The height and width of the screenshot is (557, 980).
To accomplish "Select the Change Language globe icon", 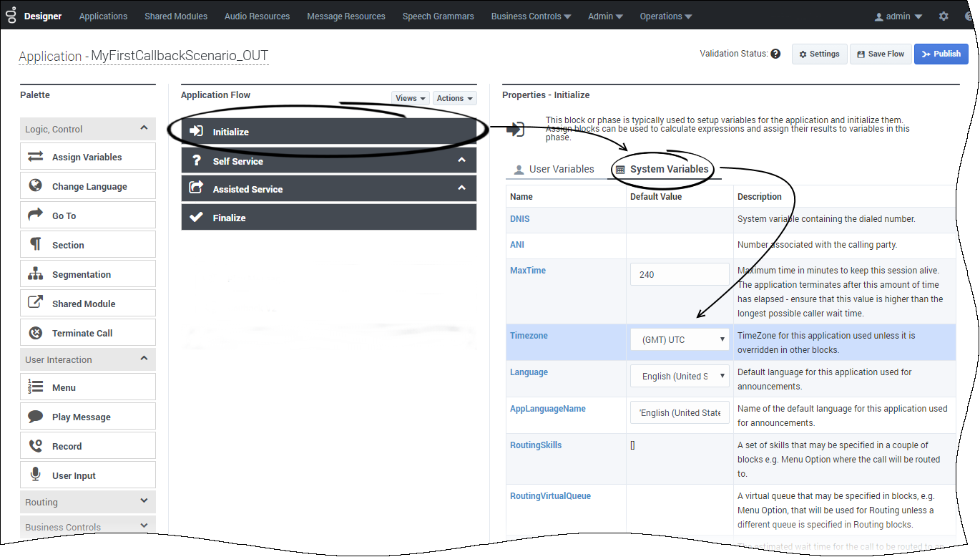I will (x=35, y=186).
